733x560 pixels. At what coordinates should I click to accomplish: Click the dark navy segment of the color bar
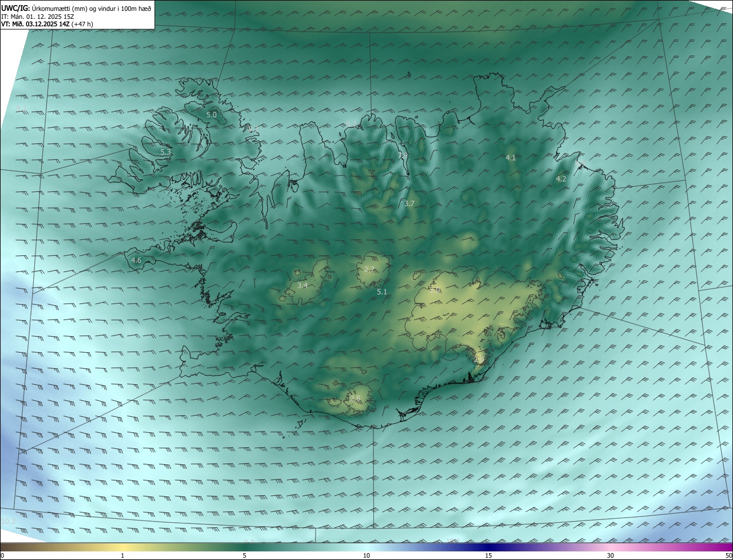tap(488, 547)
